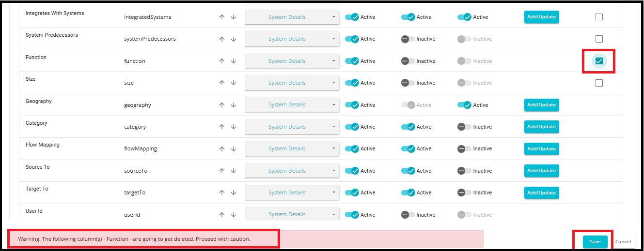Turn on third Inactive toggle in Category row
The height and width of the screenshot is (251, 644).
point(464,127)
